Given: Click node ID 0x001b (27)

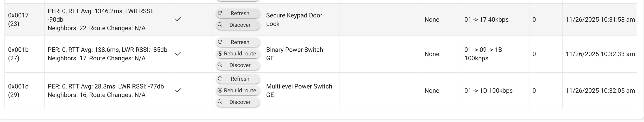Looking at the screenshot, I should [x=18, y=54].
